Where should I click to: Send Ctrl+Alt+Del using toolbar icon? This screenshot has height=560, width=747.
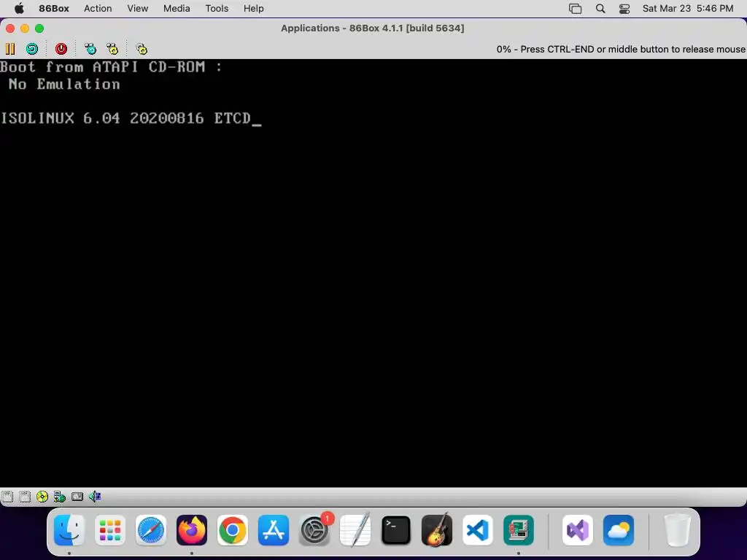pos(90,49)
